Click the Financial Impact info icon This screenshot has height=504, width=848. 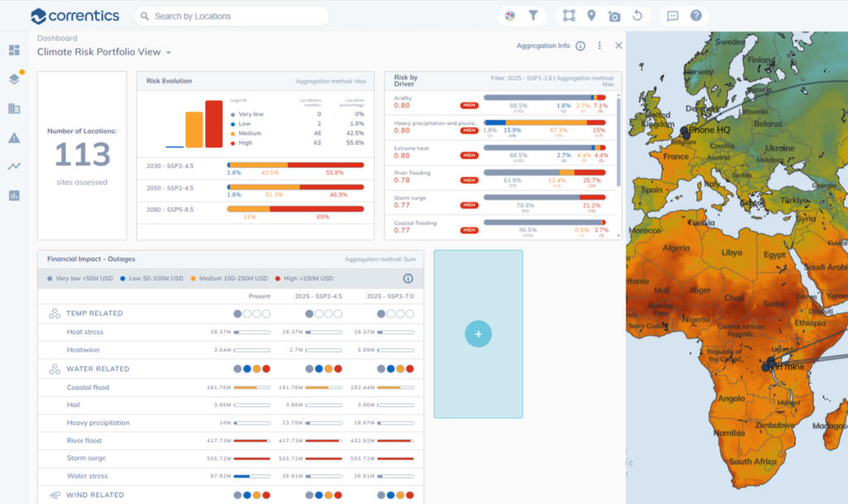click(x=407, y=279)
